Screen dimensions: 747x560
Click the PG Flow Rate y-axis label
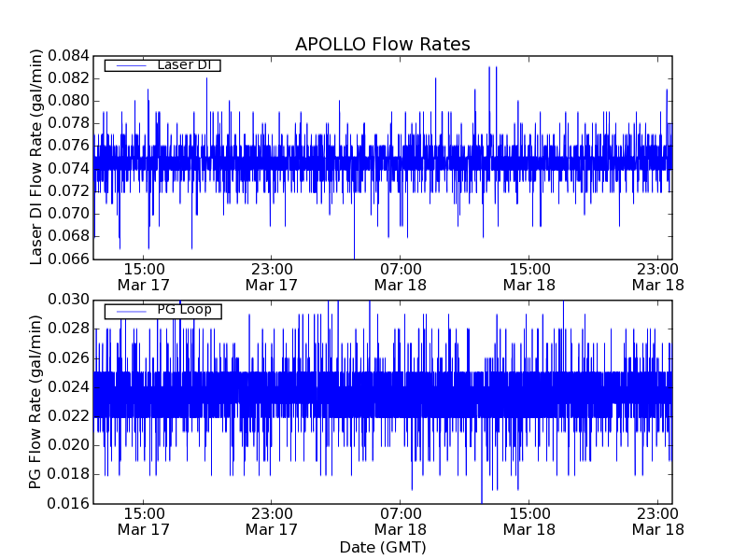point(37,401)
